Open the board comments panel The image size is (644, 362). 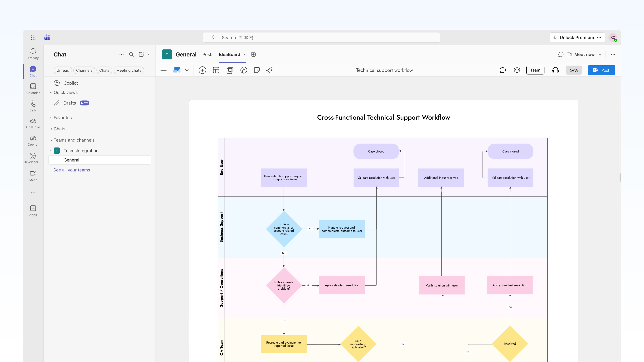point(502,70)
